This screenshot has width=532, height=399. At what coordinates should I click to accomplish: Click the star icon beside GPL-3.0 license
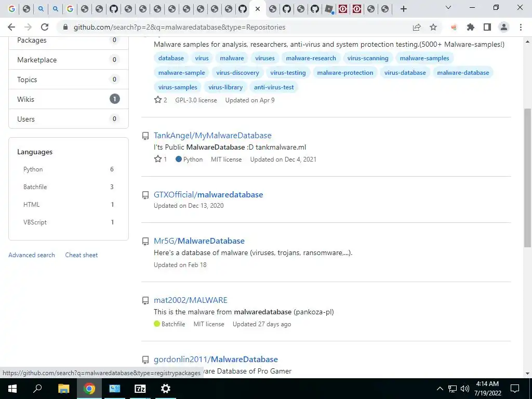coord(158,100)
